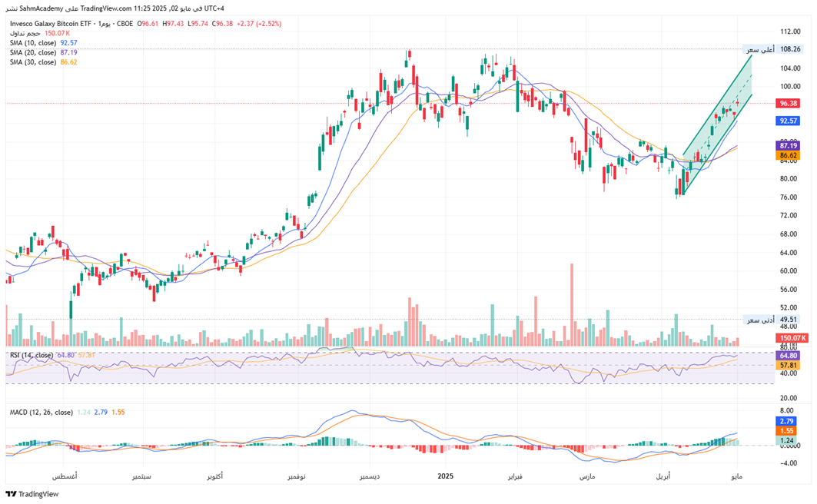The image size is (817, 504).
Task: Click the red 150.07K volume axis tag
Action: coord(792,338)
